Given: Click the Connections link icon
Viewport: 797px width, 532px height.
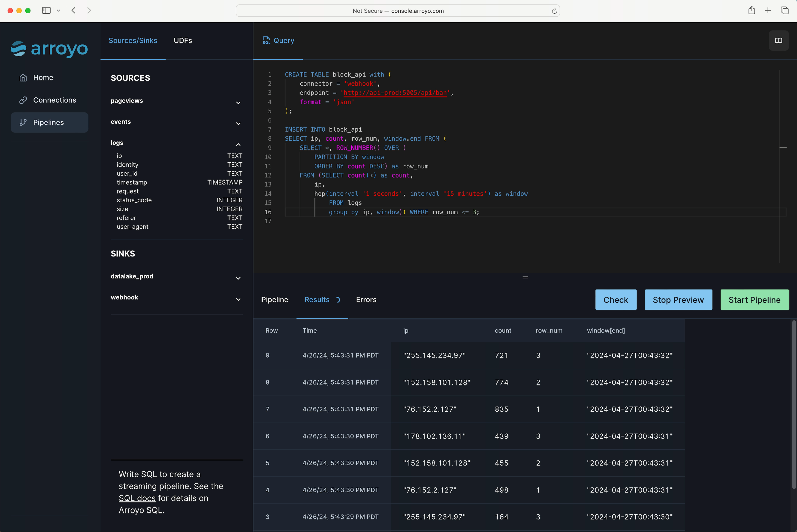Looking at the screenshot, I should (23, 100).
